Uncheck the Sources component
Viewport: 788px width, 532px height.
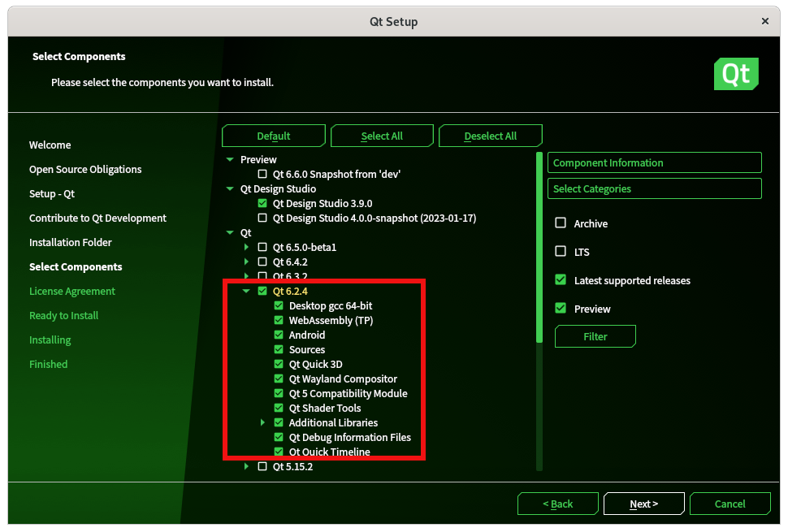click(x=279, y=348)
